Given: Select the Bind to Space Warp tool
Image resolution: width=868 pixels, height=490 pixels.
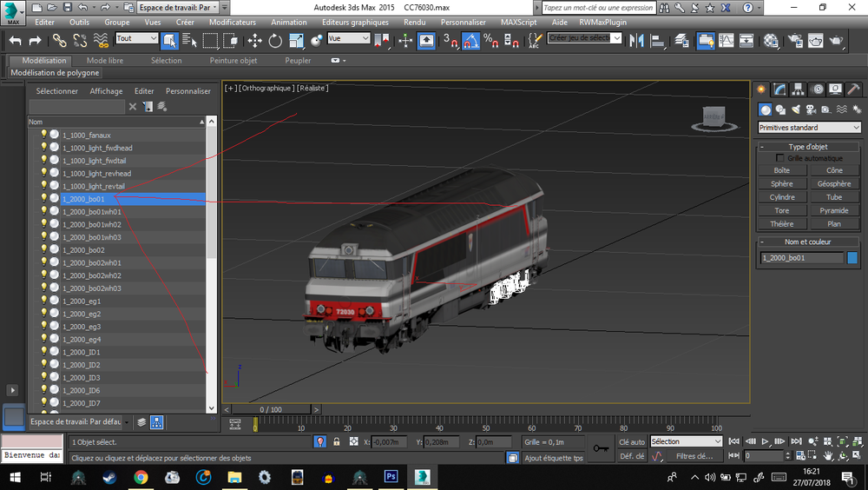Looking at the screenshot, I should click(x=101, y=41).
